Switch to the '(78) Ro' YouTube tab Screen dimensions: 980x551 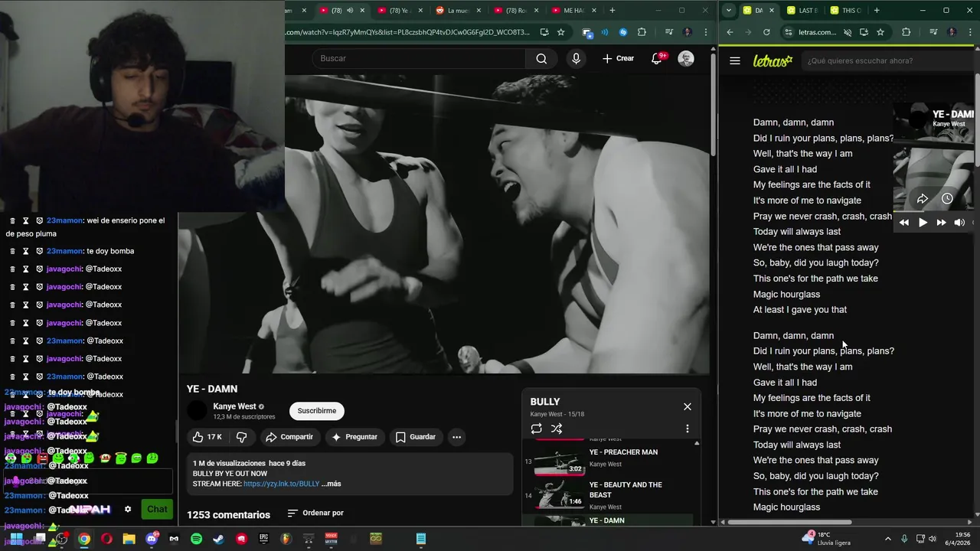tap(516, 11)
